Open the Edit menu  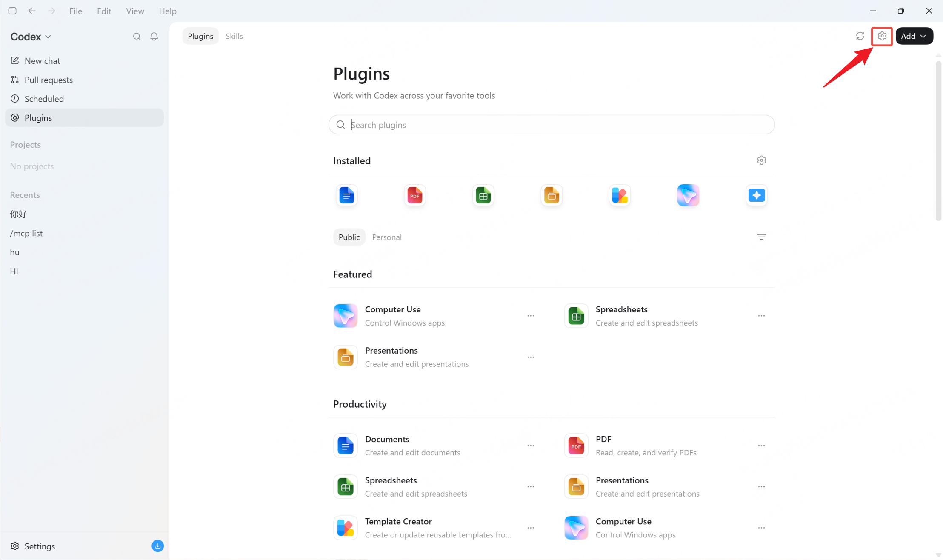click(x=104, y=11)
